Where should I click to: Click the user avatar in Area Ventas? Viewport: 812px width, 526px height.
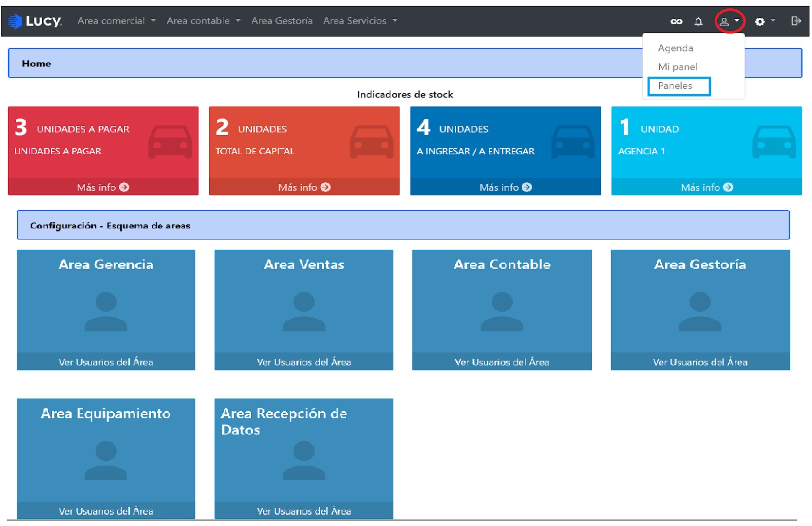pos(303,311)
